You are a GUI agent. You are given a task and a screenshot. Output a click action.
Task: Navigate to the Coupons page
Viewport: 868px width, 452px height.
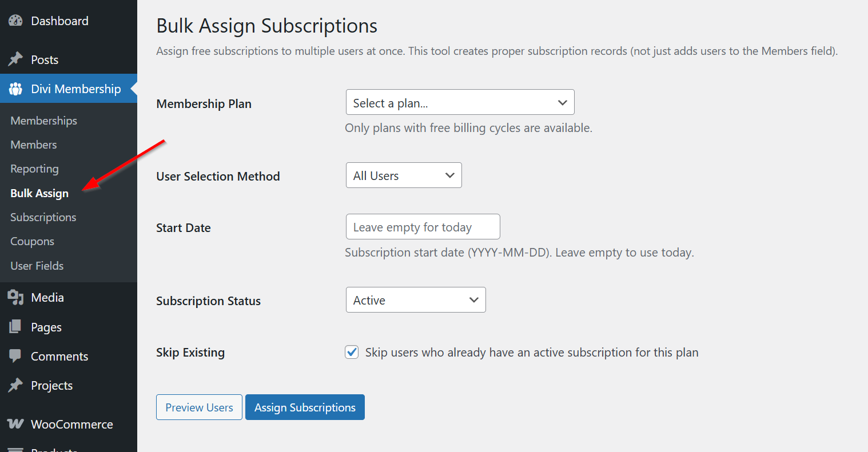coord(32,241)
